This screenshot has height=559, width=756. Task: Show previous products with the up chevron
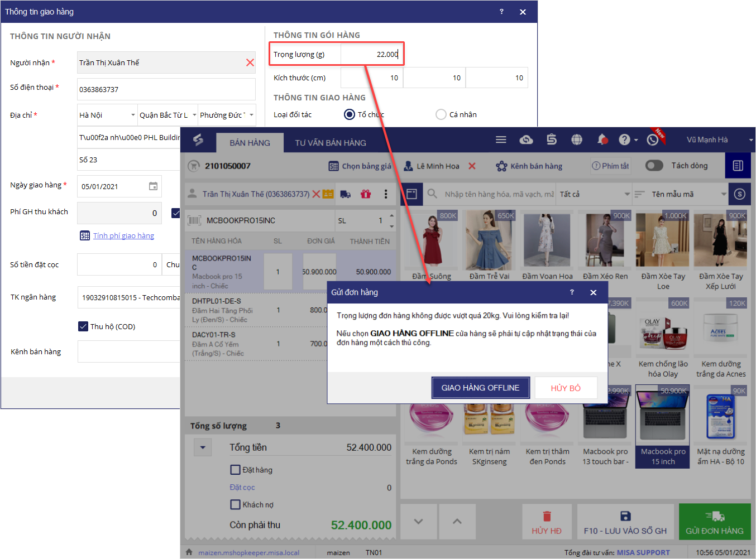pyautogui.click(x=457, y=522)
